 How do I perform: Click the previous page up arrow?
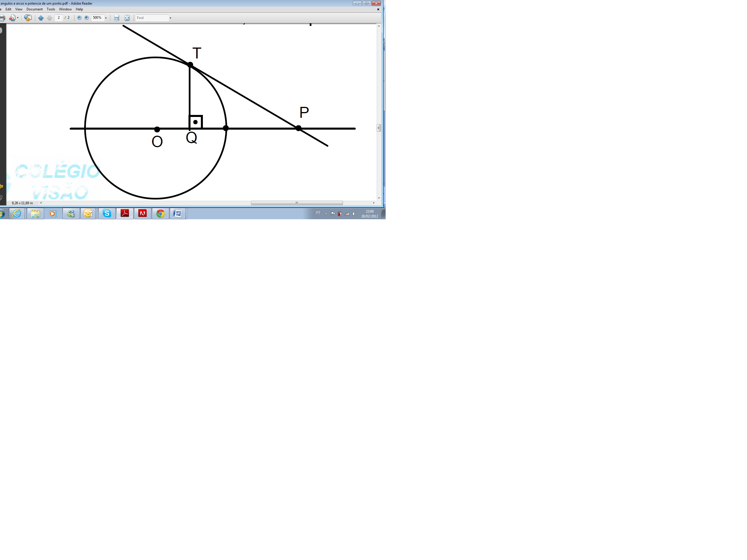(x=41, y=18)
